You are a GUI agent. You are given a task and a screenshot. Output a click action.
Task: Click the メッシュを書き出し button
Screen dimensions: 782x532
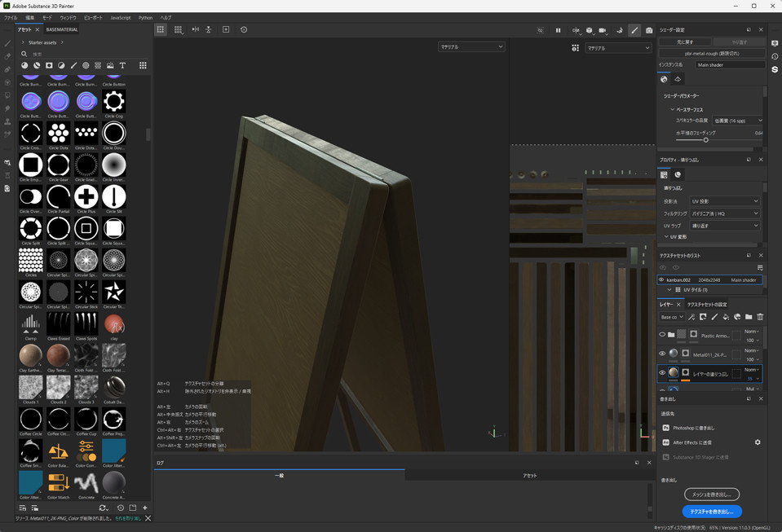point(712,494)
